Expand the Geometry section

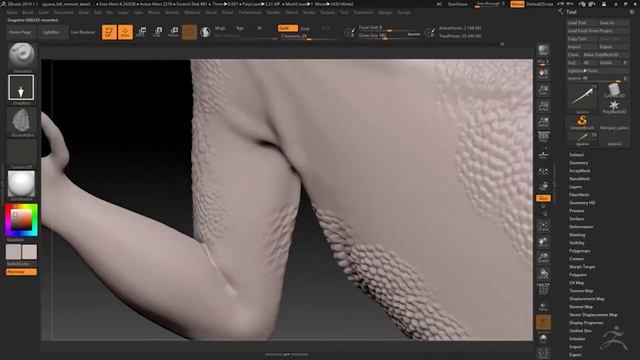pyautogui.click(x=578, y=163)
